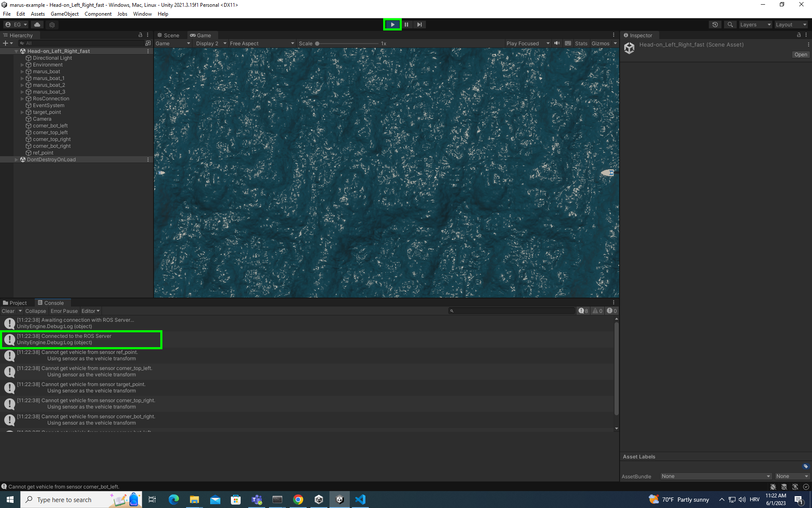This screenshot has height=508, width=812.
Task: Toggle Error Pause in Console
Action: tap(64, 311)
